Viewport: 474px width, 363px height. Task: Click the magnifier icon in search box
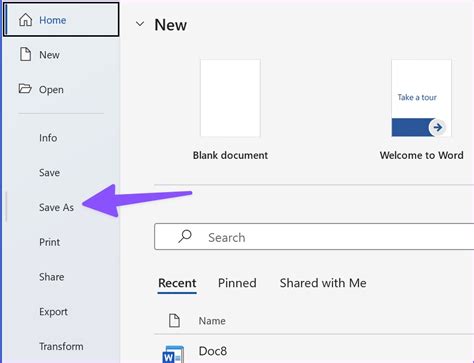pos(185,237)
